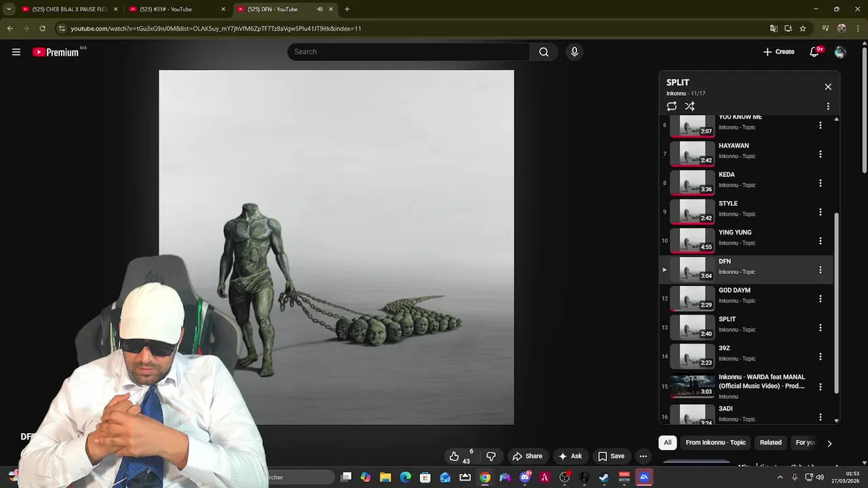Click the Share button
Image resolution: width=868 pixels, height=488 pixels.
pyautogui.click(x=528, y=456)
